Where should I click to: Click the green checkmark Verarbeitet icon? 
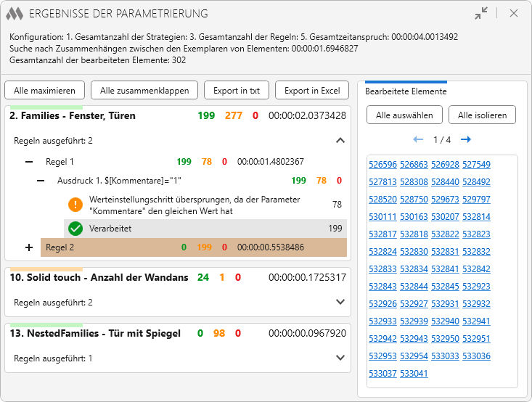75,229
